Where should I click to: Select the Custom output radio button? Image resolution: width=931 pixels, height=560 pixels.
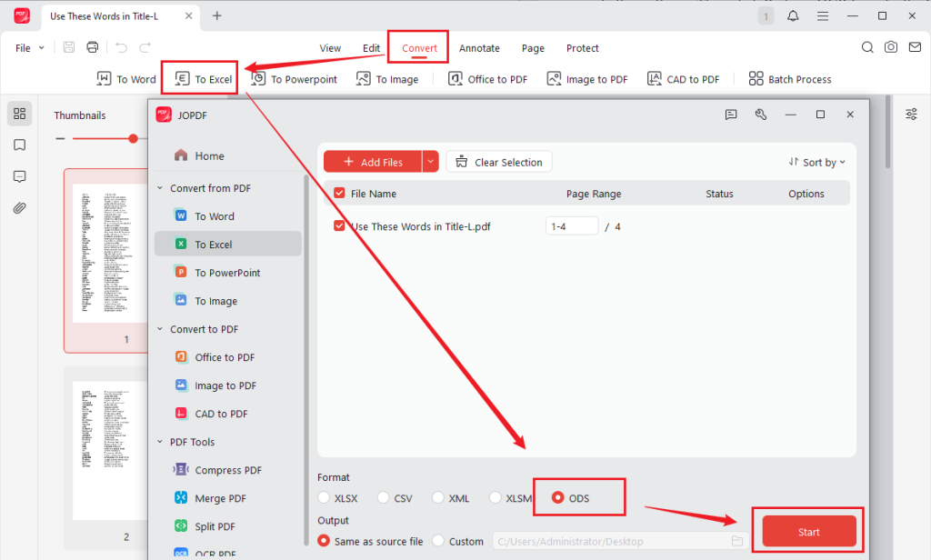point(438,540)
